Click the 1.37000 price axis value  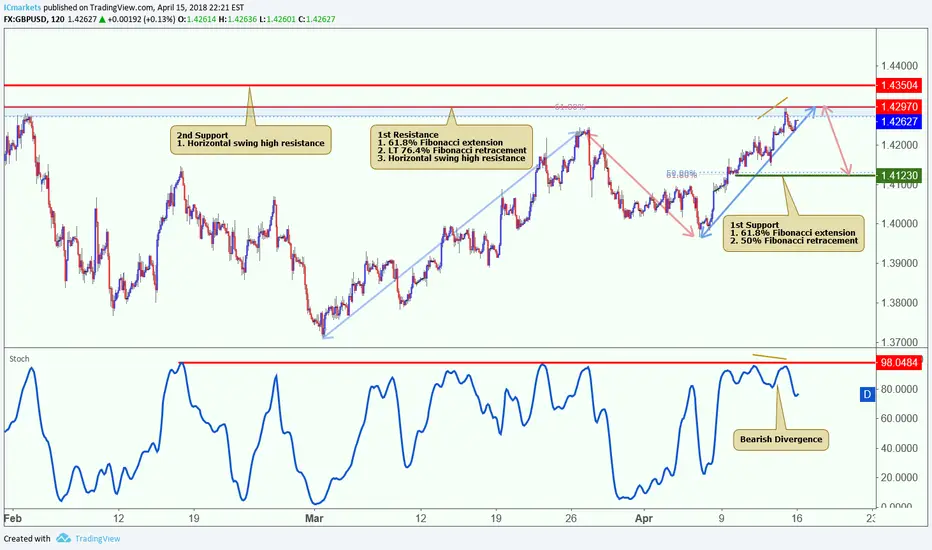(900, 342)
